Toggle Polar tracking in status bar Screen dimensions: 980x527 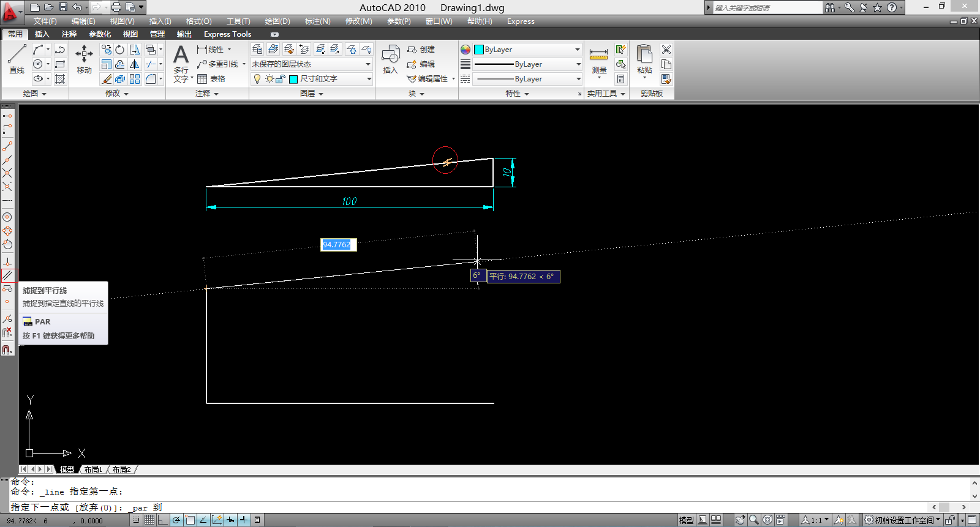(x=176, y=520)
